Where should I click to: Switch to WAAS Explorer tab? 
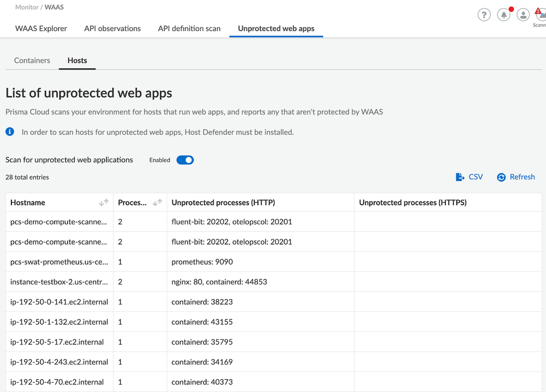[x=41, y=28]
